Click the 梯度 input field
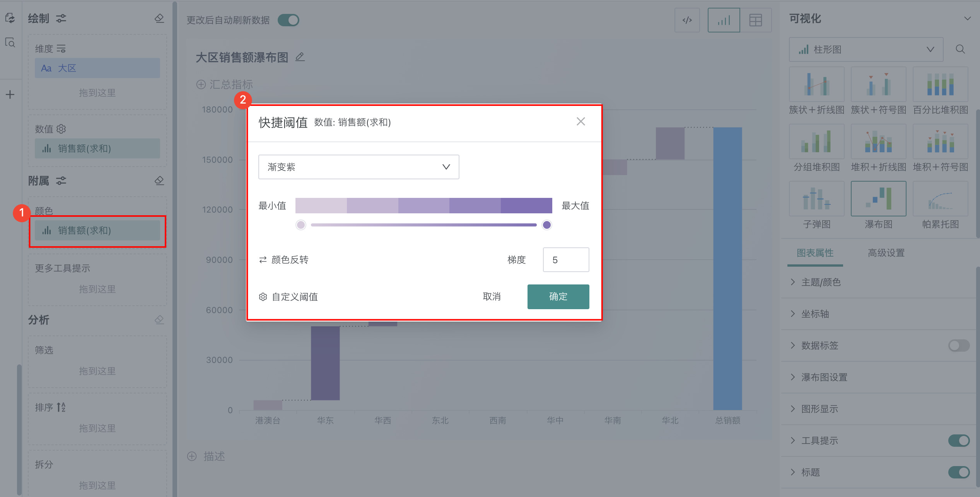 566,260
